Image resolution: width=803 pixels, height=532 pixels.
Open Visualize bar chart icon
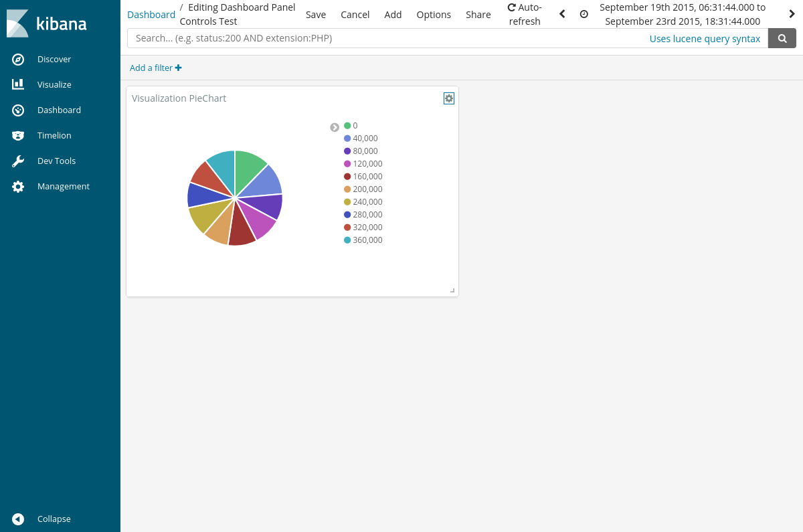click(x=18, y=85)
